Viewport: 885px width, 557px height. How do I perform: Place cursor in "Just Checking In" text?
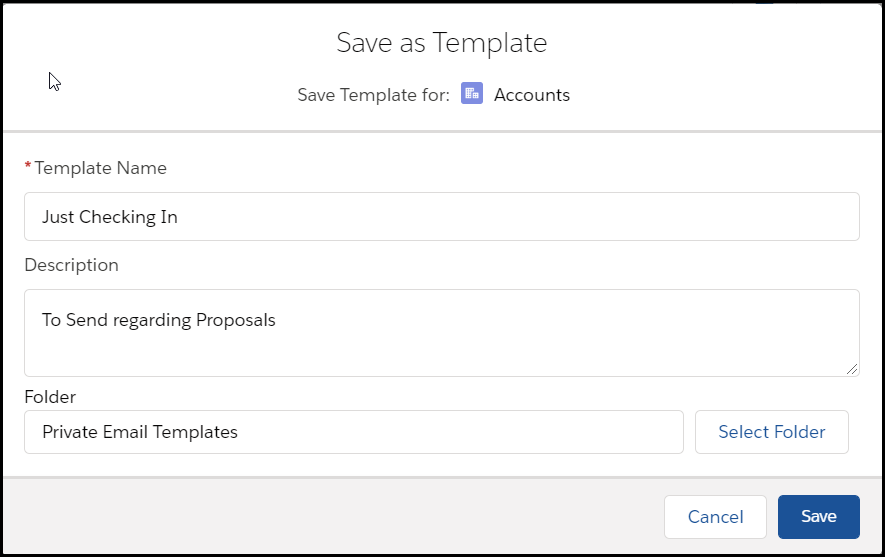pyautogui.click(x=110, y=216)
